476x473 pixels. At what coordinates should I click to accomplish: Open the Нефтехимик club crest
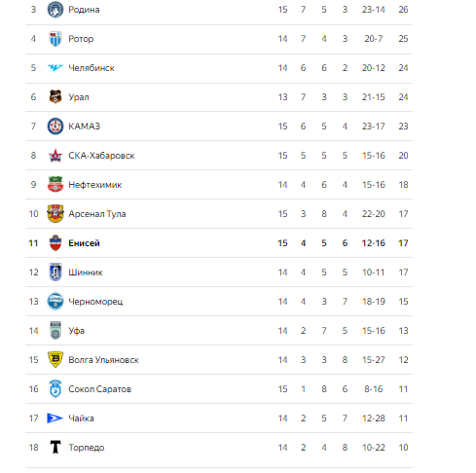[x=55, y=184]
